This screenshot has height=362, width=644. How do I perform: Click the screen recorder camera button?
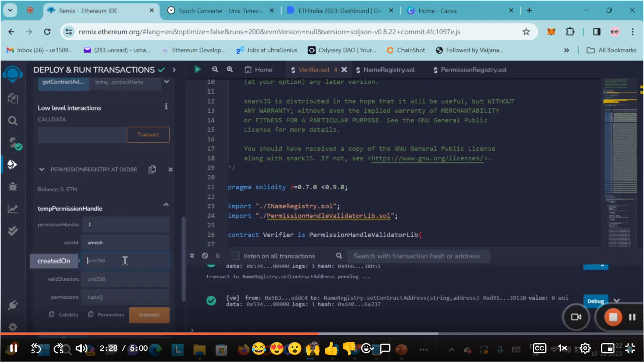pyautogui.click(x=576, y=317)
